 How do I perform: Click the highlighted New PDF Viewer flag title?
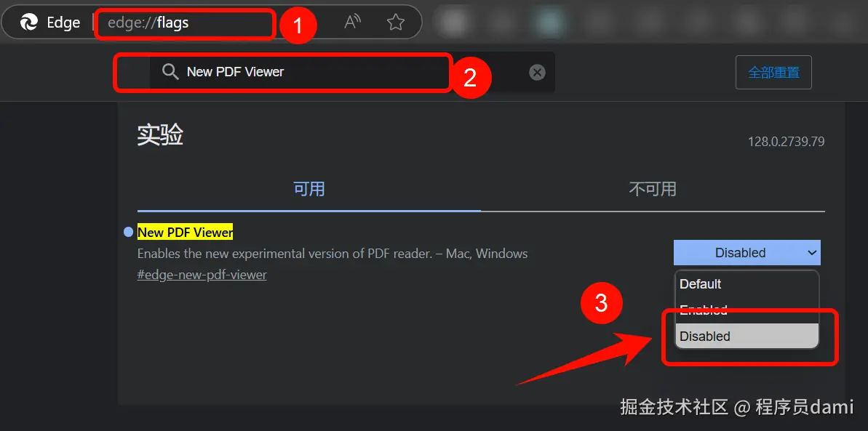(186, 233)
